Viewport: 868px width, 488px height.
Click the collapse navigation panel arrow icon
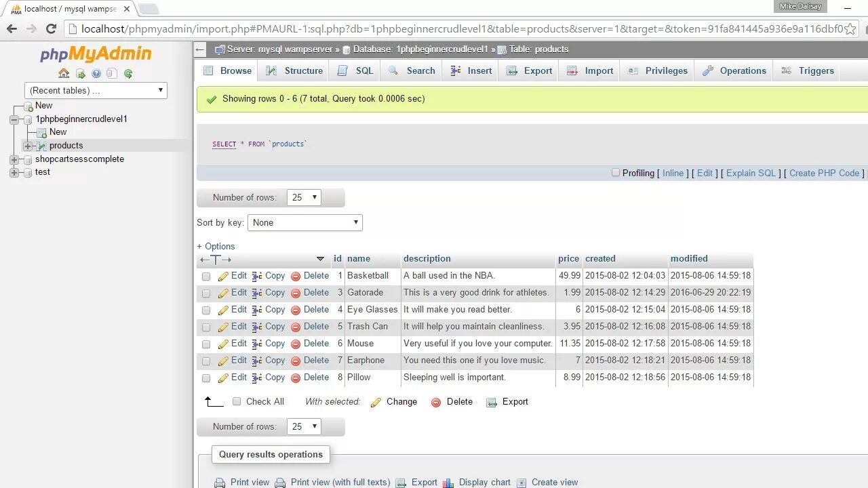pyautogui.click(x=200, y=49)
